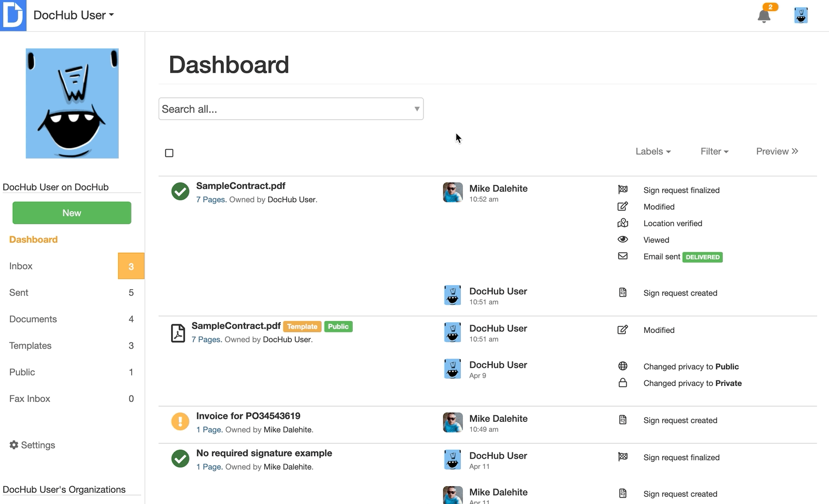This screenshot has height=504, width=829.
Task: Click the Sign request created document icon at 10:51 am
Action: click(x=623, y=292)
